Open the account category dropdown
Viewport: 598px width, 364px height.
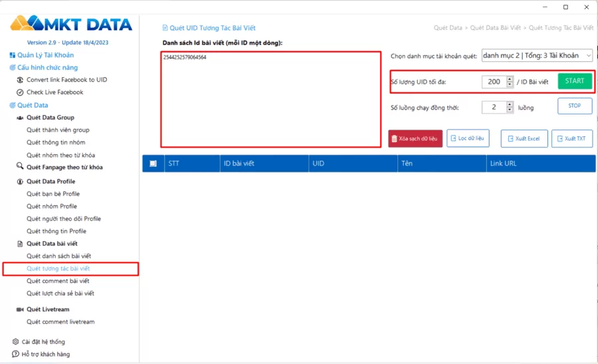[x=537, y=56]
